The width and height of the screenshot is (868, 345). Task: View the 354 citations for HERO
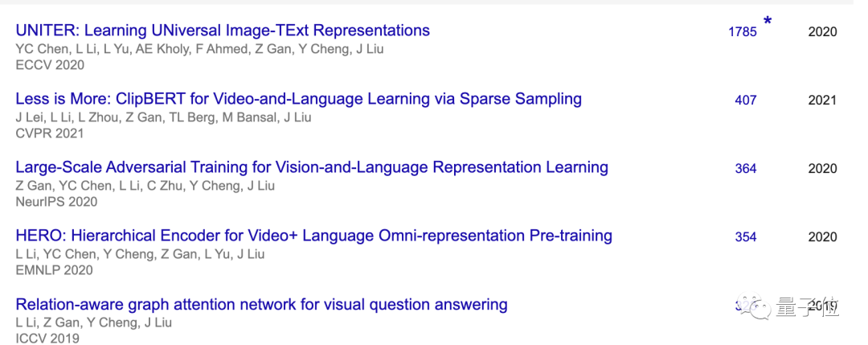tap(746, 237)
